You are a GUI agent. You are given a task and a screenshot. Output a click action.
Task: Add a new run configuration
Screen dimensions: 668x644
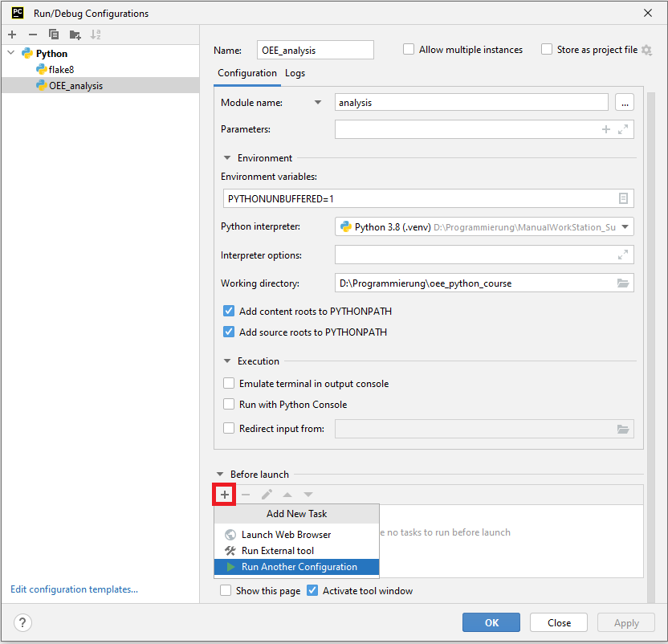pos(11,35)
